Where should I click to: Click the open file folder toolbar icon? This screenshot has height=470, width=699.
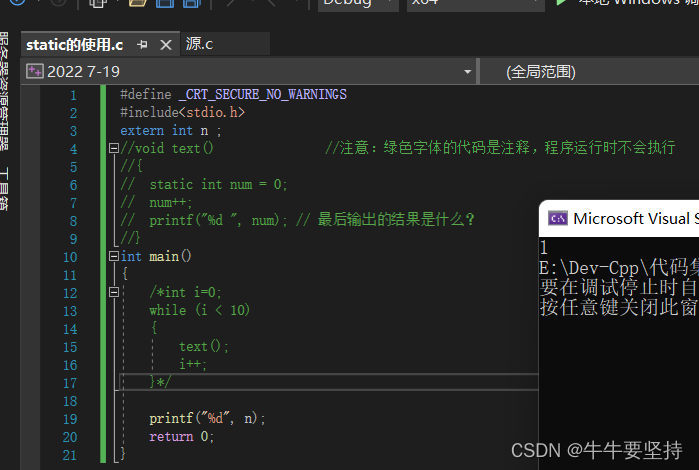[137, 3]
